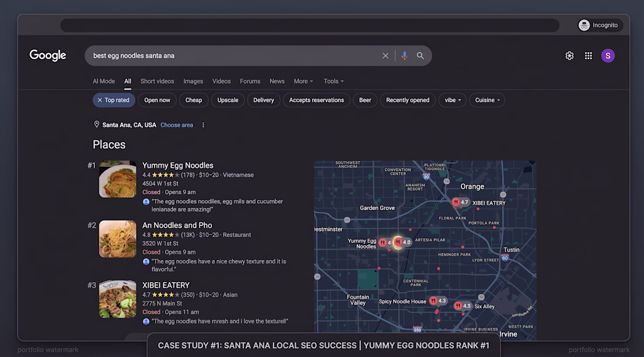Select the All results tab
The image size is (644, 357).
tap(128, 81)
